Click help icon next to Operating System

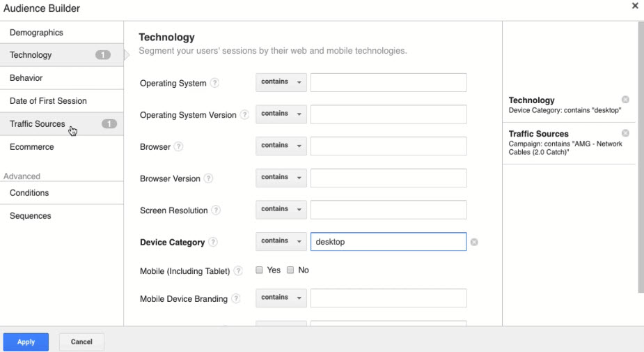214,84
